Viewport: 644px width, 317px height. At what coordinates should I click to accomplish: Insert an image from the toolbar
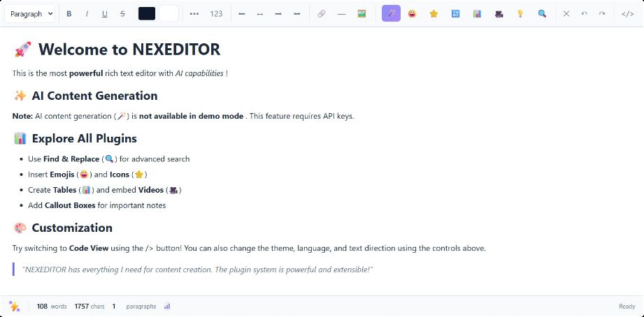362,13
